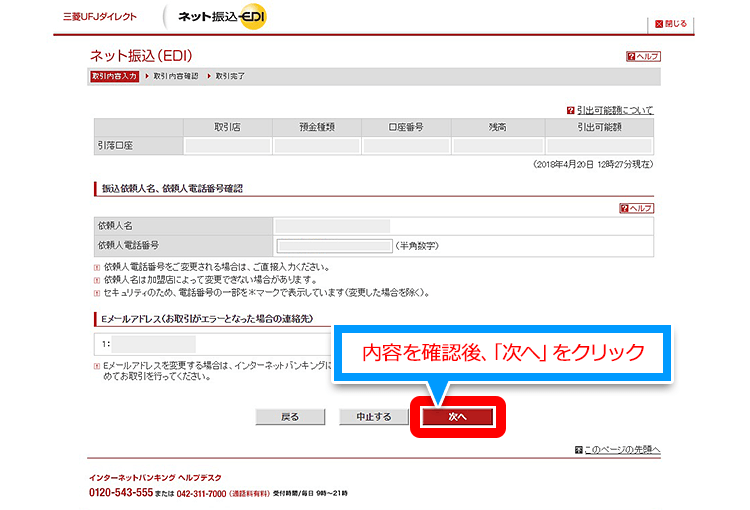The width and height of the screenshot is (750, 510).
Task: Click the 口座番号 column header
Action: pyautogui.click(x=406, y=127)
